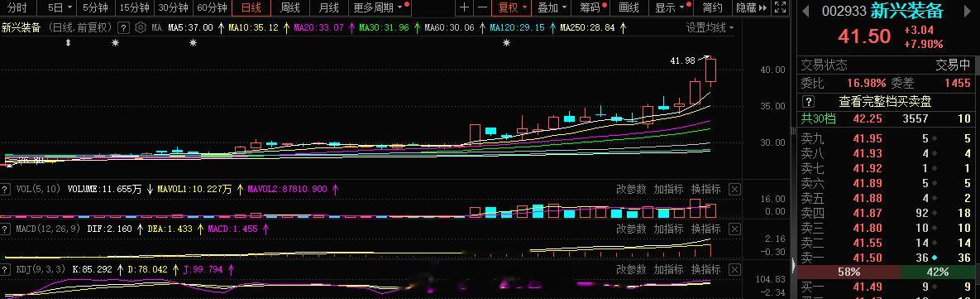The height and width of the screenshot is (299, 980).
Task: Open 叠加 overlay dropdown
Action: tap(552, 7)
